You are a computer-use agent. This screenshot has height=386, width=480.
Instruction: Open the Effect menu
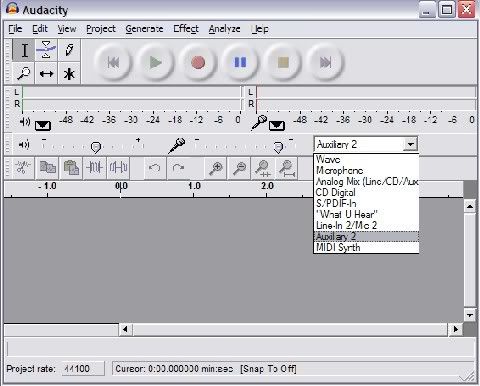pyautogui.click(x=186, y=29)
